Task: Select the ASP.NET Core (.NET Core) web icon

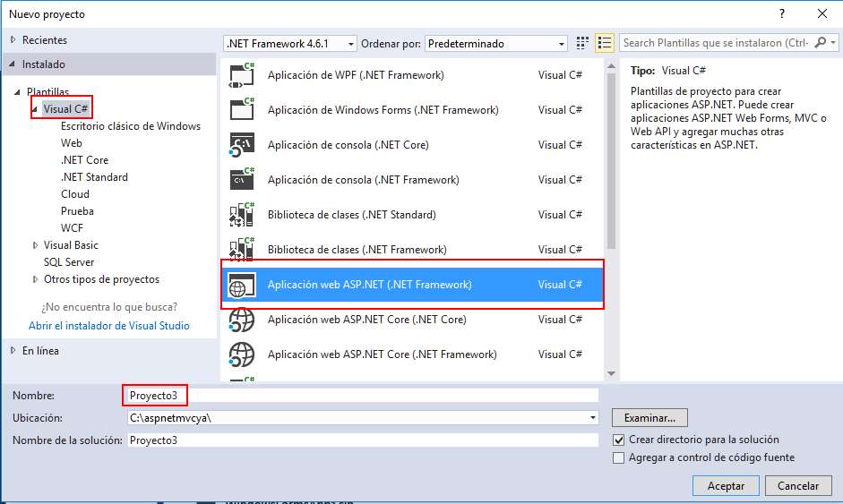Action: [242, 320]
